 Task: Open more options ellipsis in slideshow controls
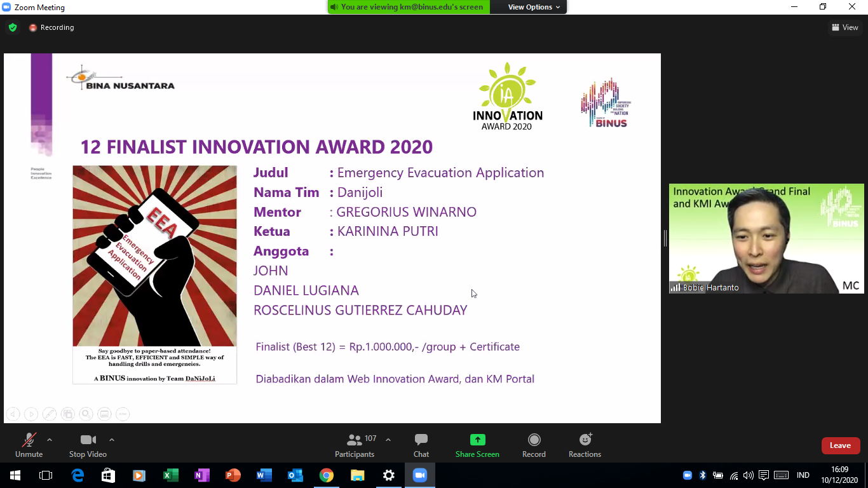pyautogui.click(x=123, y=414)
